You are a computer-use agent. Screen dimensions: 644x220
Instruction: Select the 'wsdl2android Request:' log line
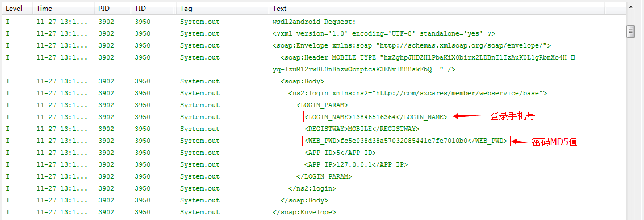coord(314,22)
